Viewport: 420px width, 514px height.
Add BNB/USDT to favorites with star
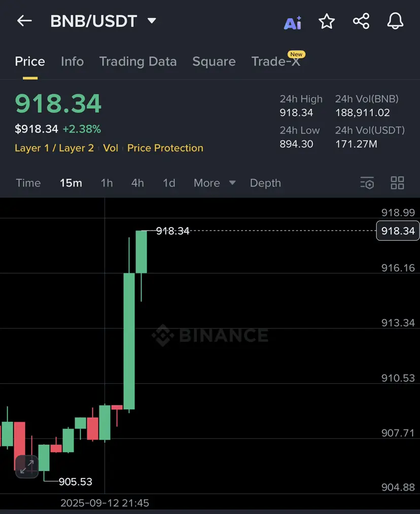(327, 21)
